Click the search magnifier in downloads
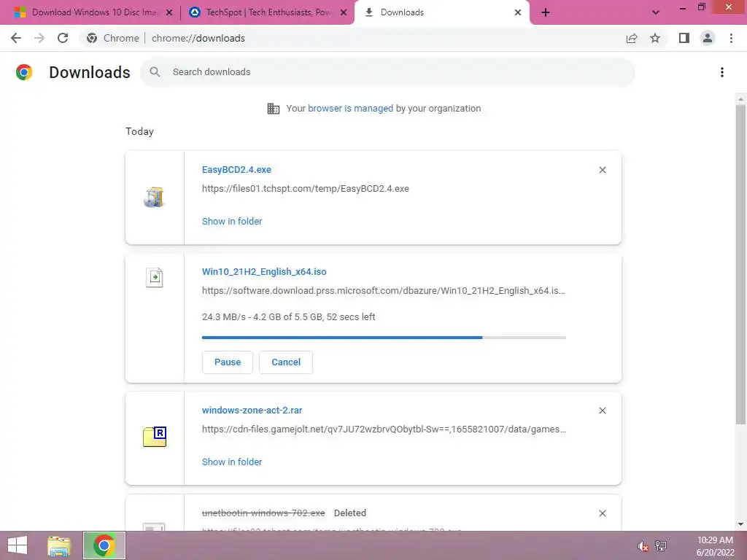 click(x=155, y=72)
